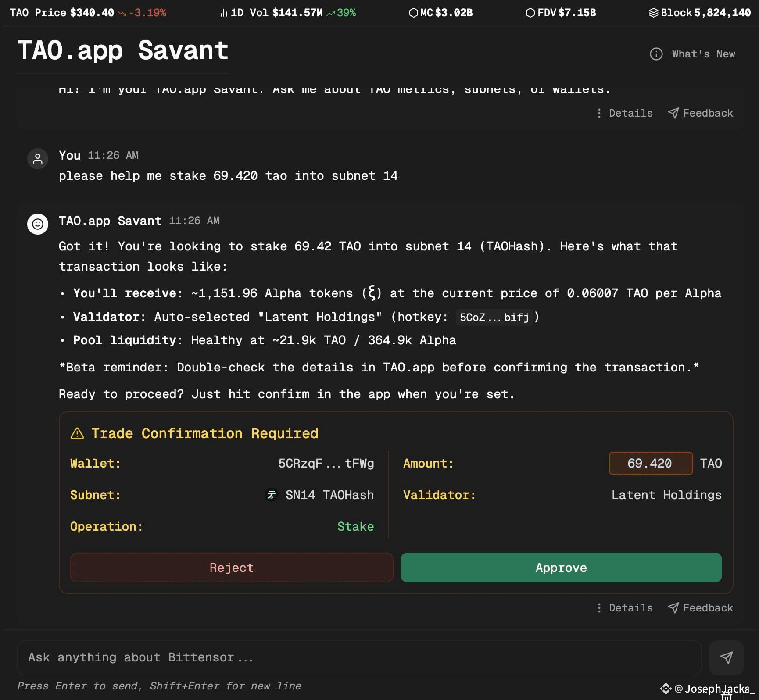
Task: Click the layers icon next to Block
Action: point(654,13)
